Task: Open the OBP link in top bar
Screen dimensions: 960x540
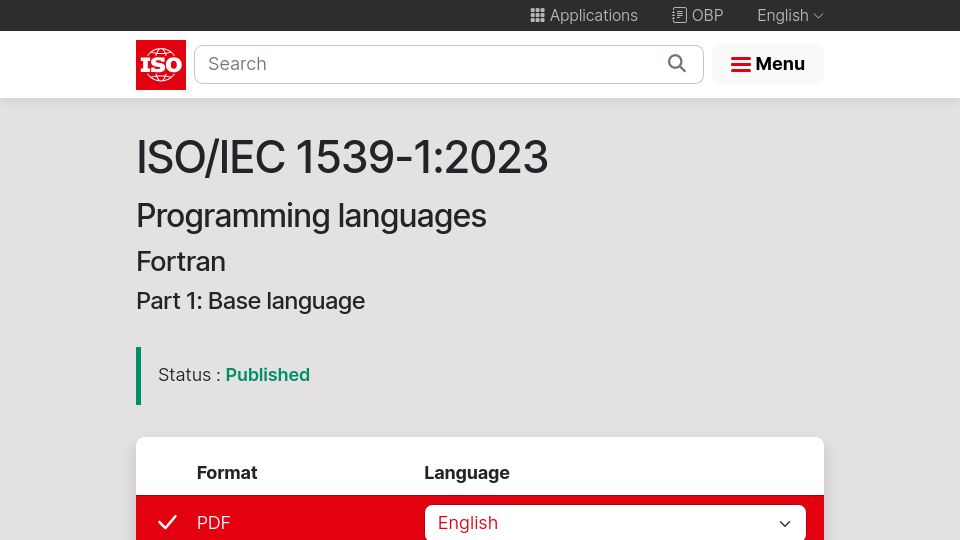Action: tap(697, 15)
